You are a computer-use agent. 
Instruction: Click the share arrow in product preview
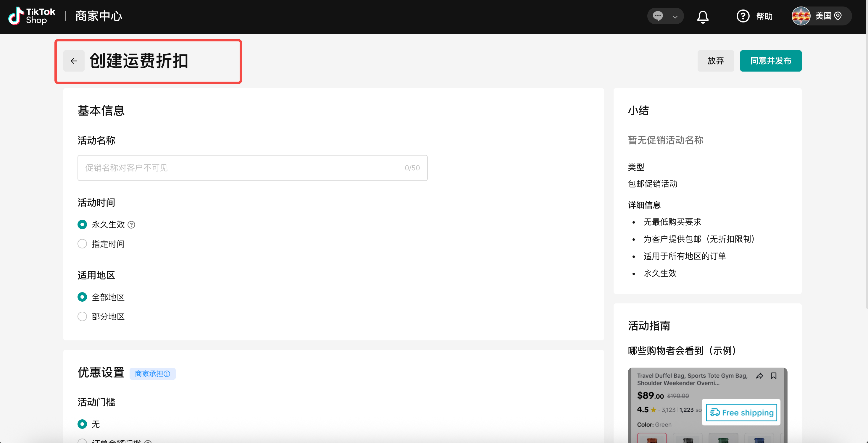[759, 376]
